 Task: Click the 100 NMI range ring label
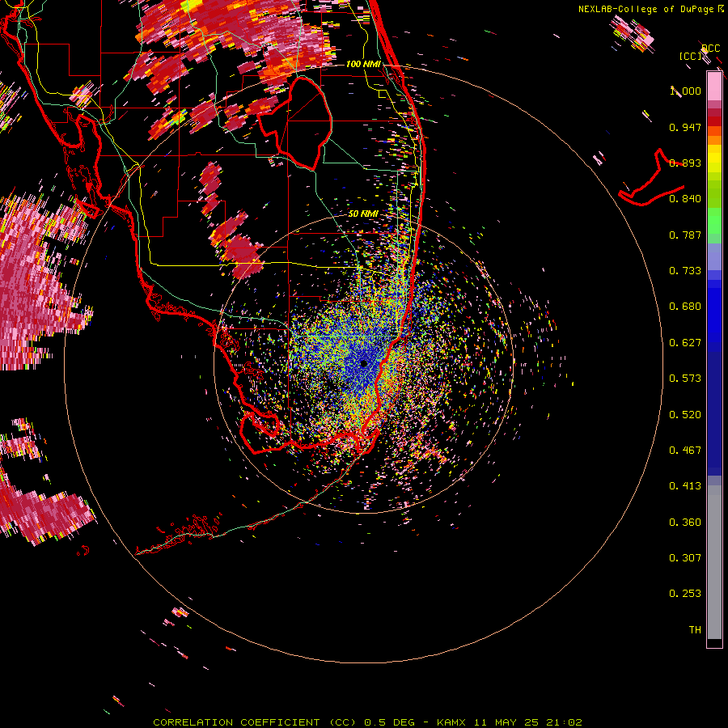(x=363, y=64)
